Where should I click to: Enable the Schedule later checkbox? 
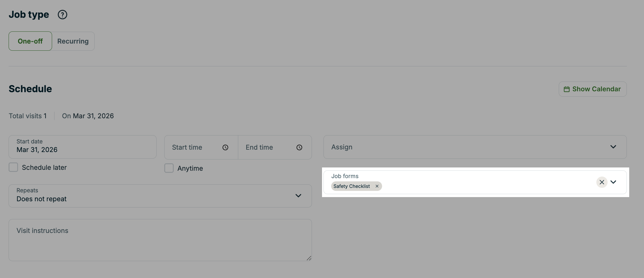13,167
